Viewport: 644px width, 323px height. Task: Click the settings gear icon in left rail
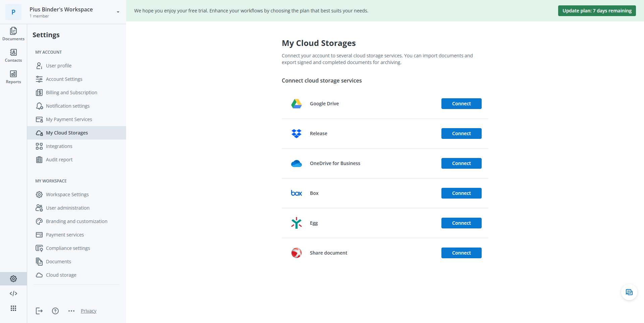click(x=13, y=279)
